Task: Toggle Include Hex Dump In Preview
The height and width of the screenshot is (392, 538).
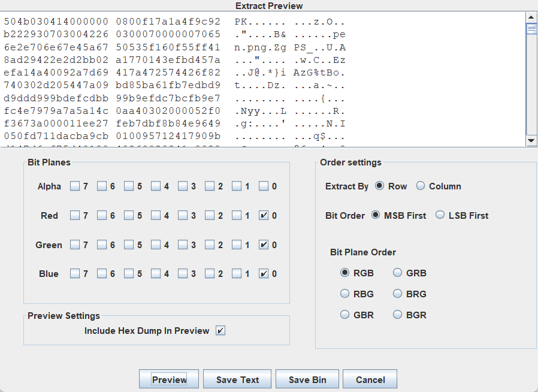Action: [x=220, y=331]
